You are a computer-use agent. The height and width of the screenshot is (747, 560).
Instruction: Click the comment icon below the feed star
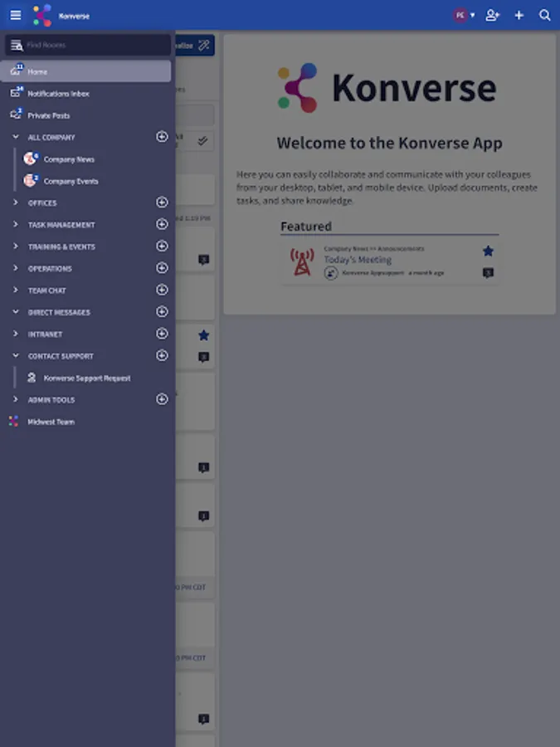pos(204,357)
